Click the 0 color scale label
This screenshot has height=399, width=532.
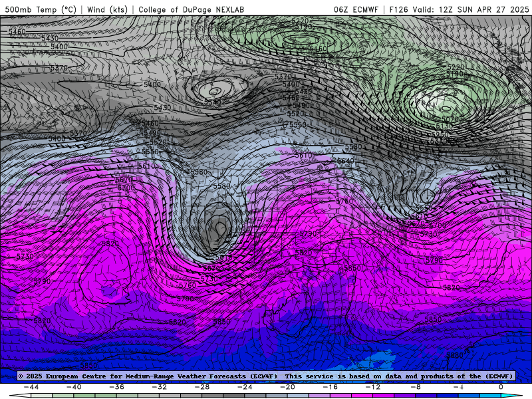[x=501, y=387]
